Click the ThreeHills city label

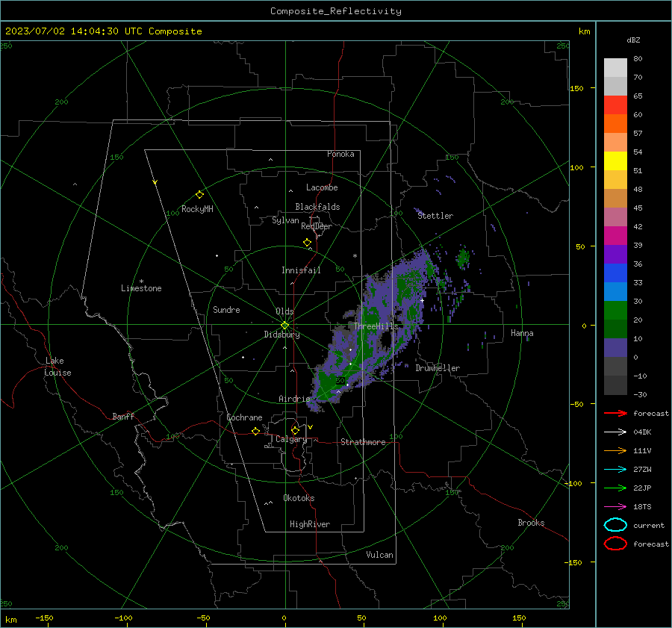(x=376, y=326)
